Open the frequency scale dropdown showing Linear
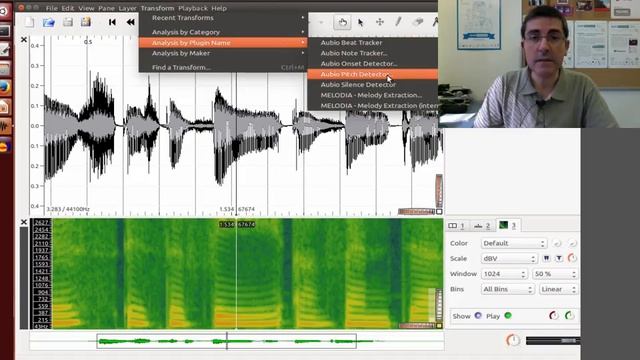The width and height of the screenshot is (640, 360). coord(558,289)
